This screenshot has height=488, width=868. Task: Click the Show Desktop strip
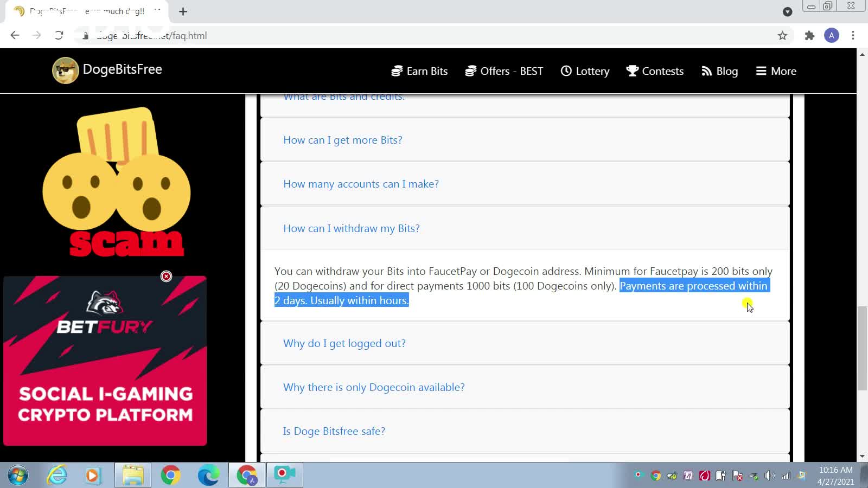click(x=864, y=476)
